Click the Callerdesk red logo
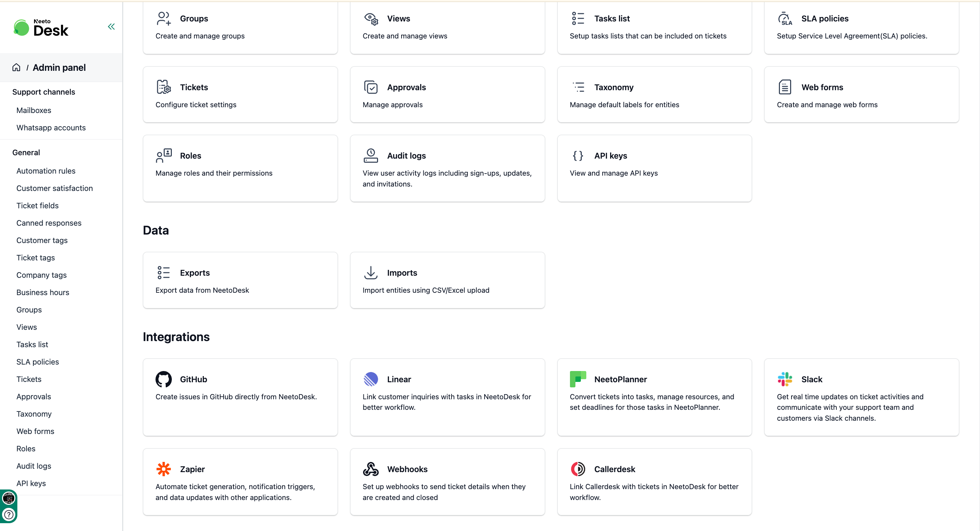 pyautogui.click(x=578, y=469)
